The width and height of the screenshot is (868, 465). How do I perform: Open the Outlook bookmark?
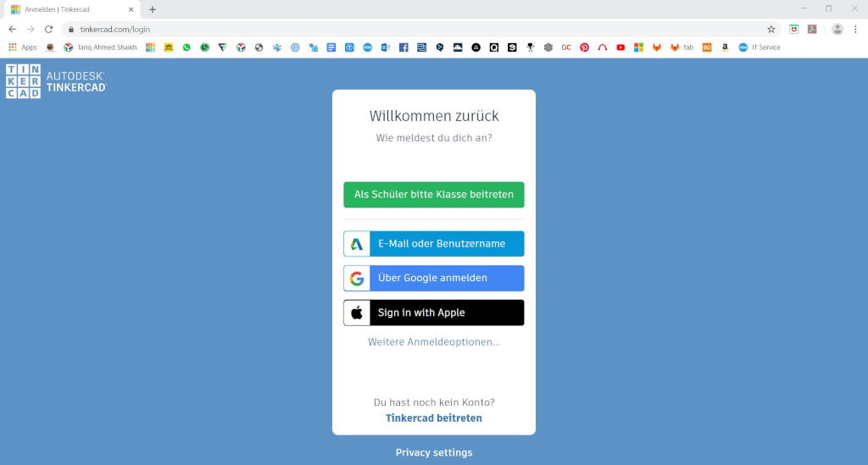(x=386, y=47)
